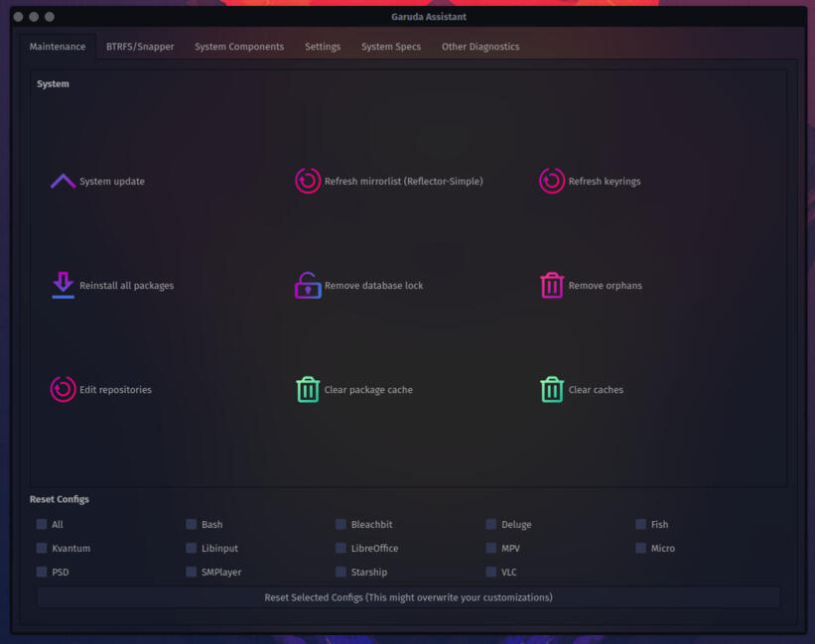
Task: Select Clear caches text label
Action: (596, 390)
